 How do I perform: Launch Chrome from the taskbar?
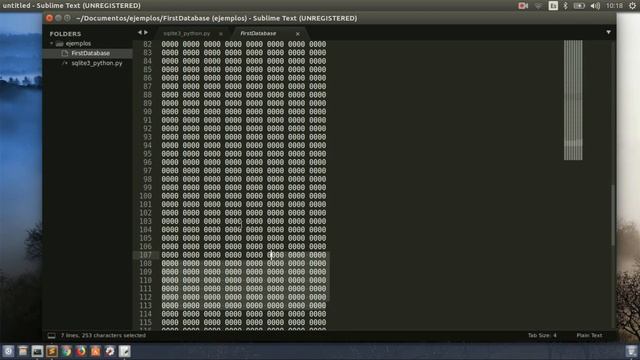67,351
